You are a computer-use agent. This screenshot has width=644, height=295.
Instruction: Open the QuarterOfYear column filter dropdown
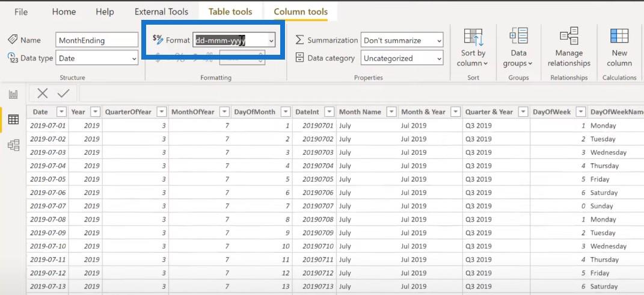pos(162,112)
